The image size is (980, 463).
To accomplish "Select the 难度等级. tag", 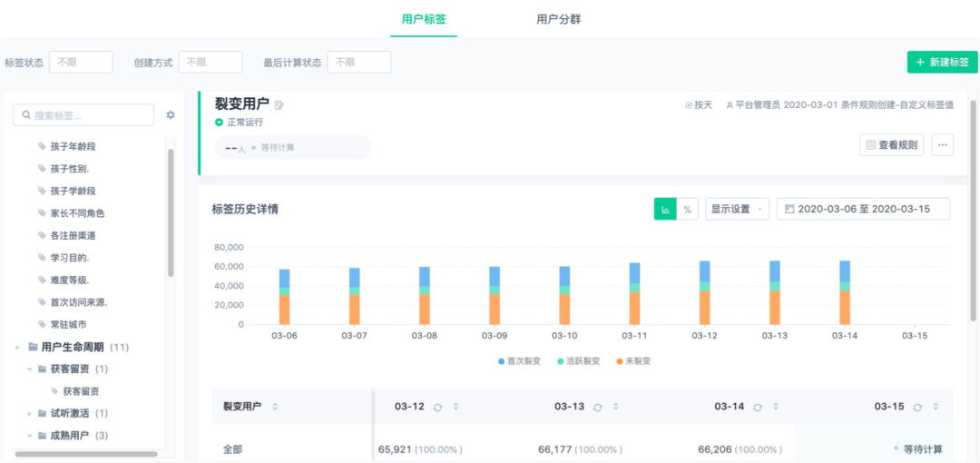I will click(x=71, y=281).
